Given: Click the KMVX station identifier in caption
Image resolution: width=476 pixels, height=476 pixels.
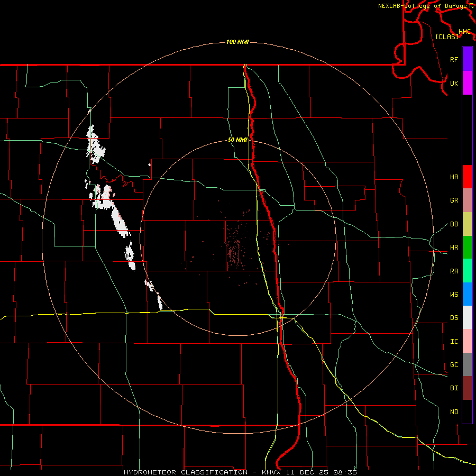Looking at the screenshot, I should [x=272, y=472].
